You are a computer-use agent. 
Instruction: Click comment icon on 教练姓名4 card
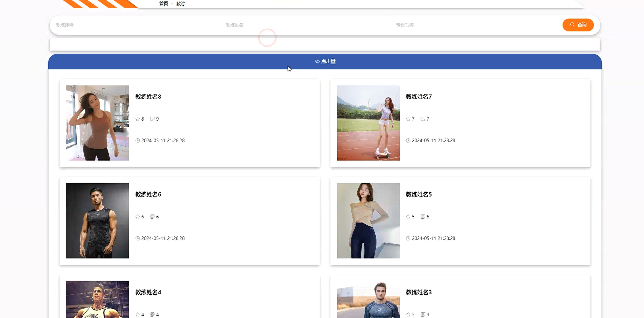[152, 314]
